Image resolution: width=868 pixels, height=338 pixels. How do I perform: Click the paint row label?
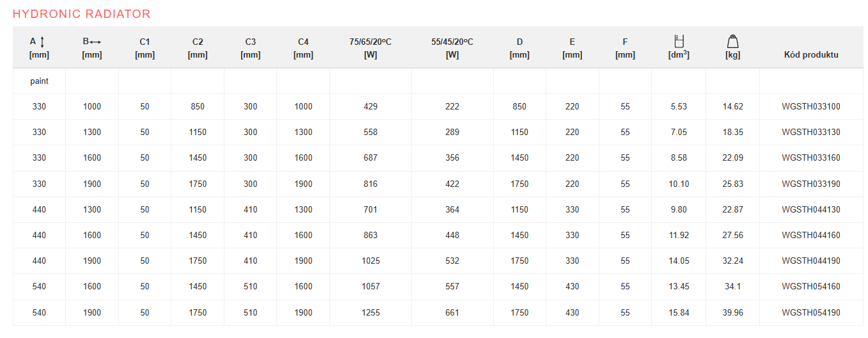[39, 81]
